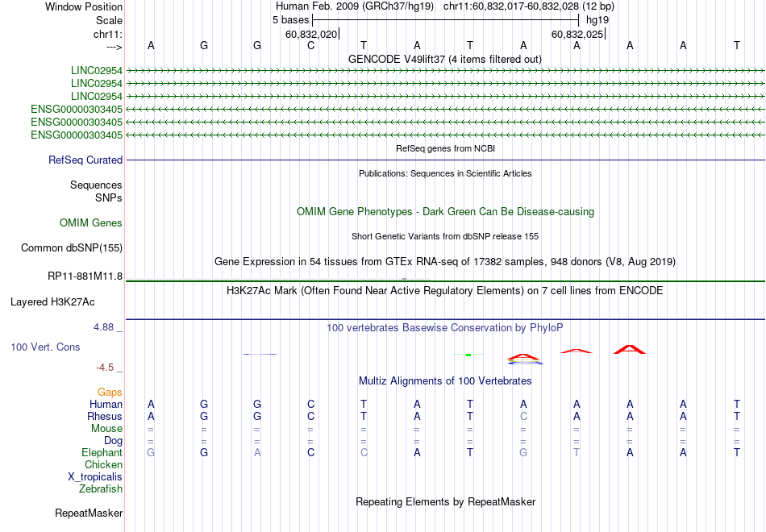Click the chr11:60,832,017-60,832,028 (12 bp) position text
Viewport: 766px width, 532px height.
tap(529, 6)
